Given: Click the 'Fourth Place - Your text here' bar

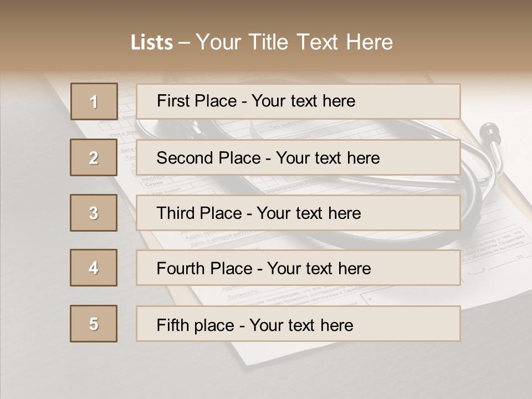Looking at the screenshot, I should coord(298,268).
